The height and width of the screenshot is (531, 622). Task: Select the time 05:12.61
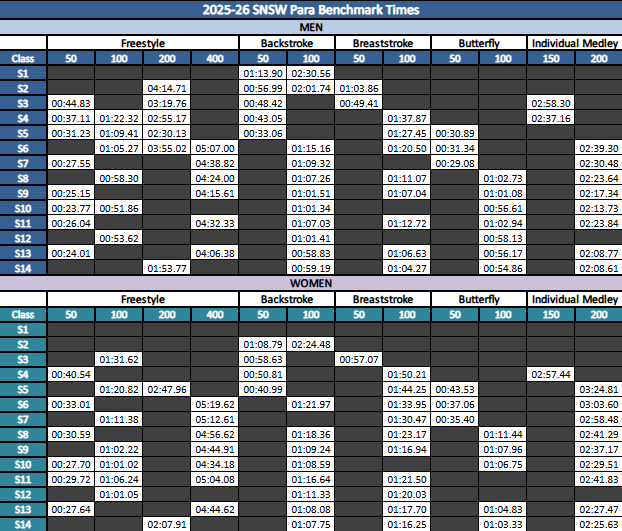pyautogui.click(x=215, y=420)
